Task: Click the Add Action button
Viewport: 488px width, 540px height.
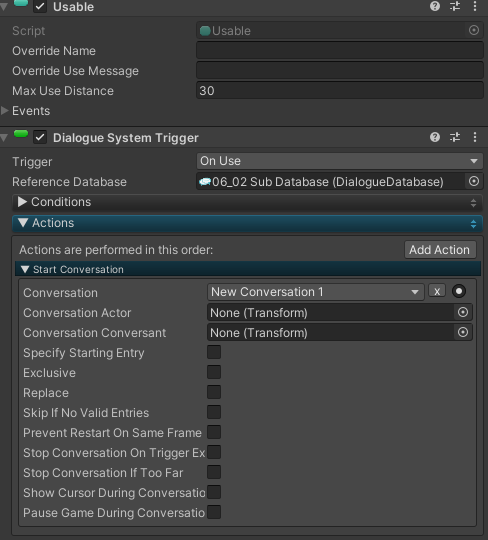Action: [440, 250]
